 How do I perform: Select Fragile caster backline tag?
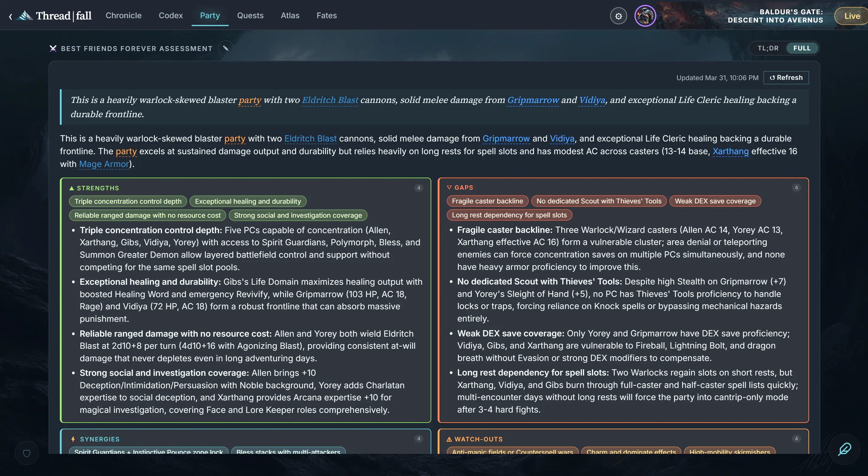coord(487,201)
